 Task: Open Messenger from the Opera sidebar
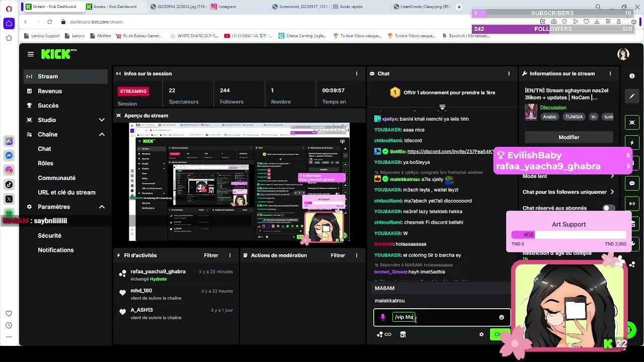(9, 156)
